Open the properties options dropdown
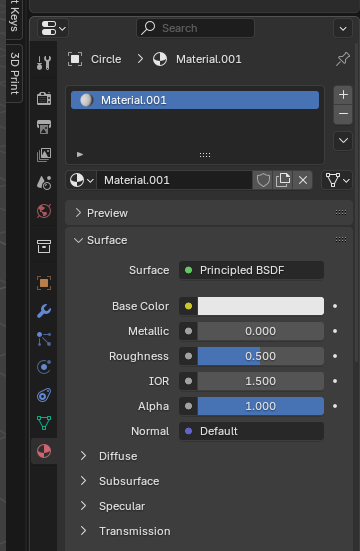Viewport: 360px width, 551px height. point(343,28)
